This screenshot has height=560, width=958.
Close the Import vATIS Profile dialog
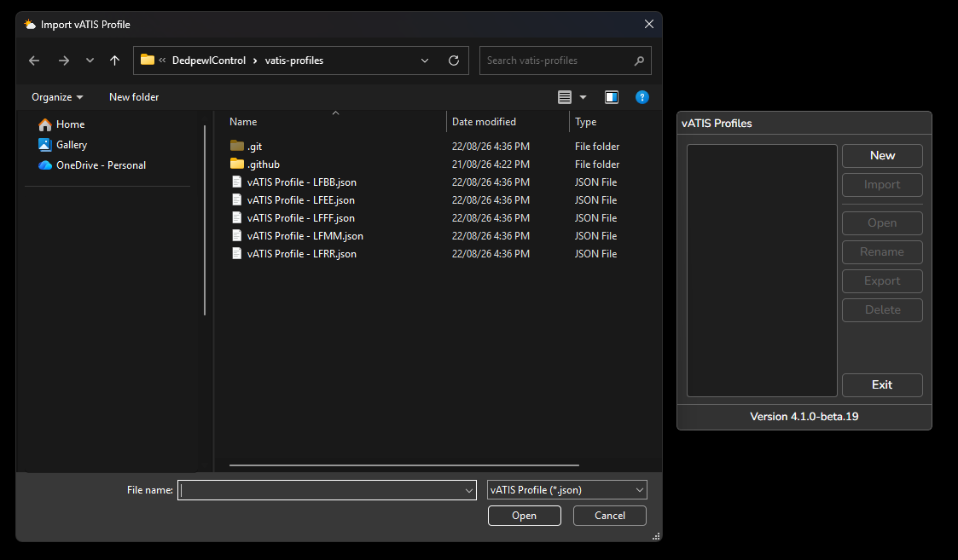[649, 24]
